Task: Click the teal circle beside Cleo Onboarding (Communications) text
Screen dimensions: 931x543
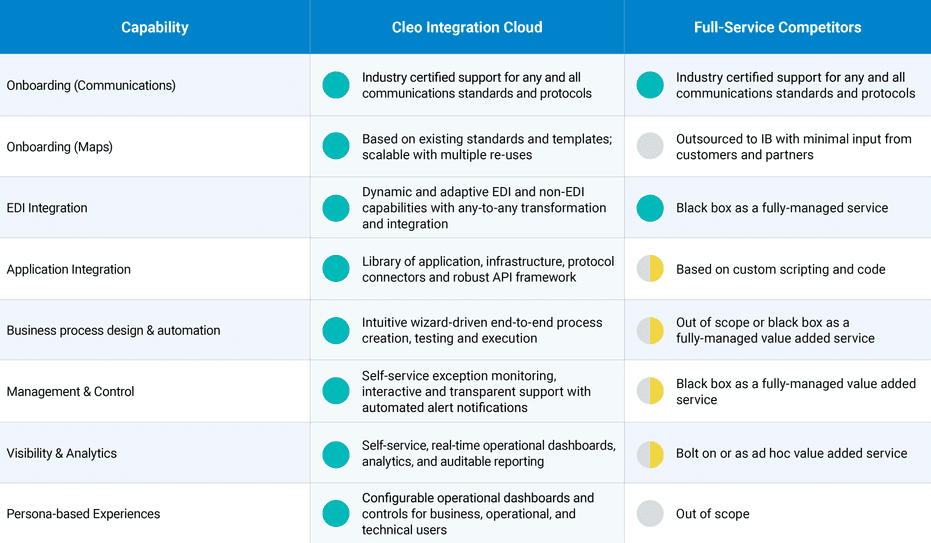Action: [x=336, y=85]
